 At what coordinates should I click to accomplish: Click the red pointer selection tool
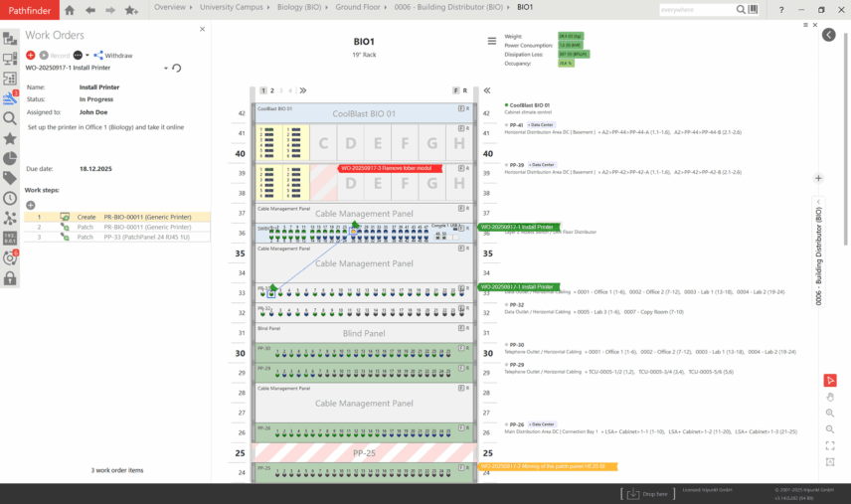830,380
